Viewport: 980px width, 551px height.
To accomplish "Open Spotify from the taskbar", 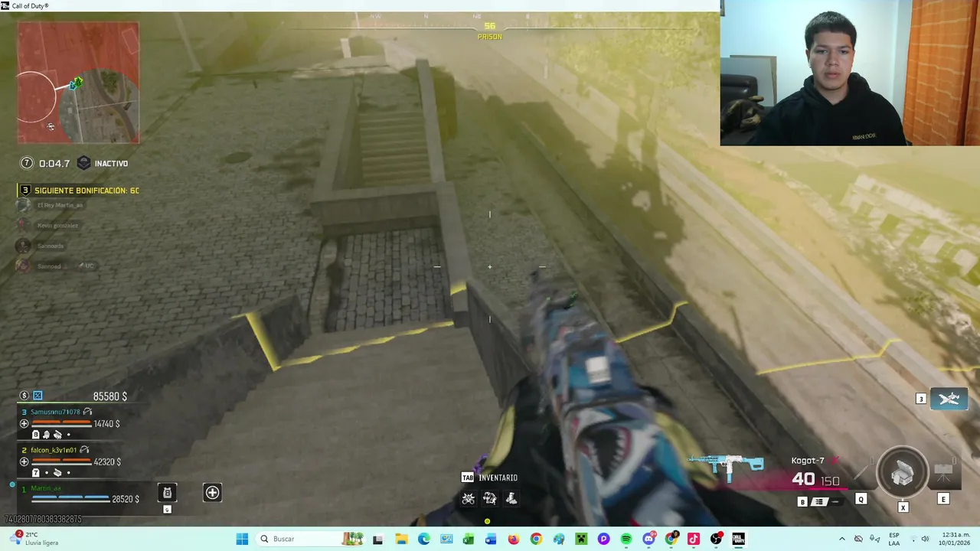I will [626, 539].
